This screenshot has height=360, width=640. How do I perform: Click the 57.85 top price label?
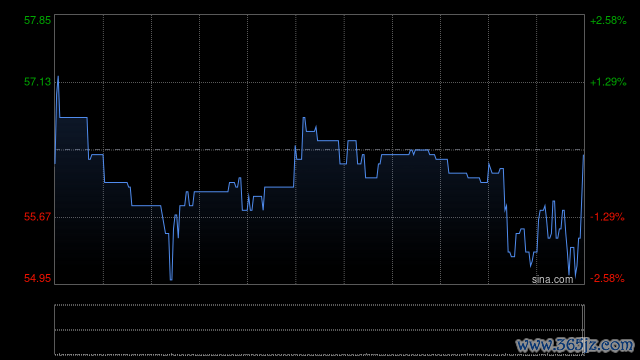[37, 20]
